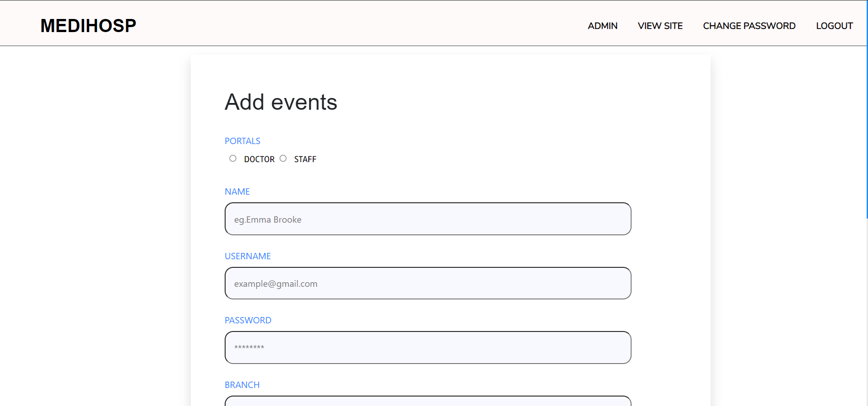Image resolution: width=868 pixels, height=406 pixels.
Task: Click the USERNAME field label
Action: tap(248, 256)
